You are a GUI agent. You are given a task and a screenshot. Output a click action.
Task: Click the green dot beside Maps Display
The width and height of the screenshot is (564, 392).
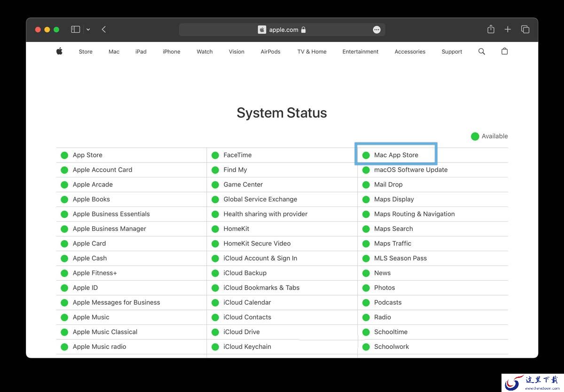366,200
